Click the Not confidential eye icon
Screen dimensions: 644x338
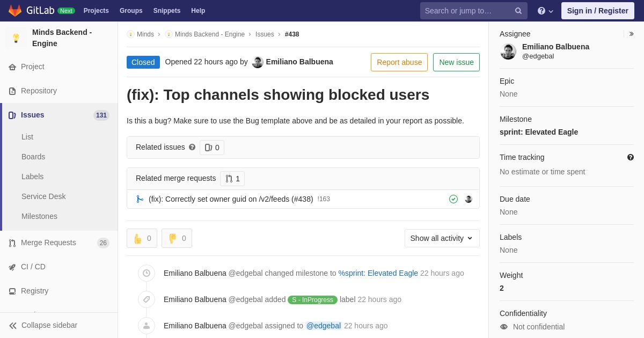504,327
